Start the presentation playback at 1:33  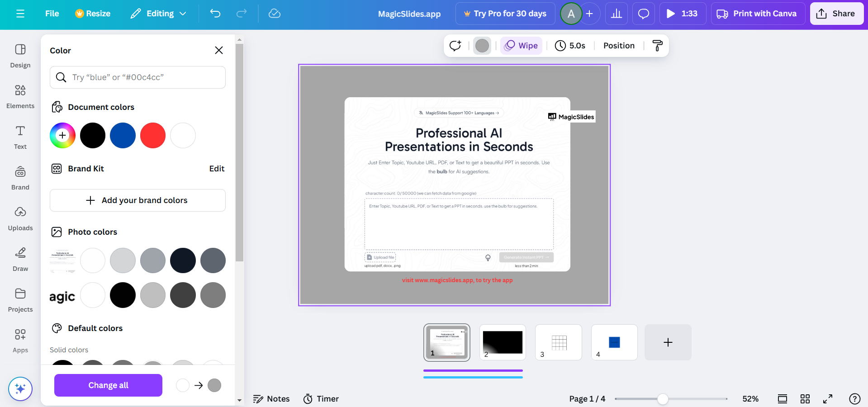coord(683,14)
